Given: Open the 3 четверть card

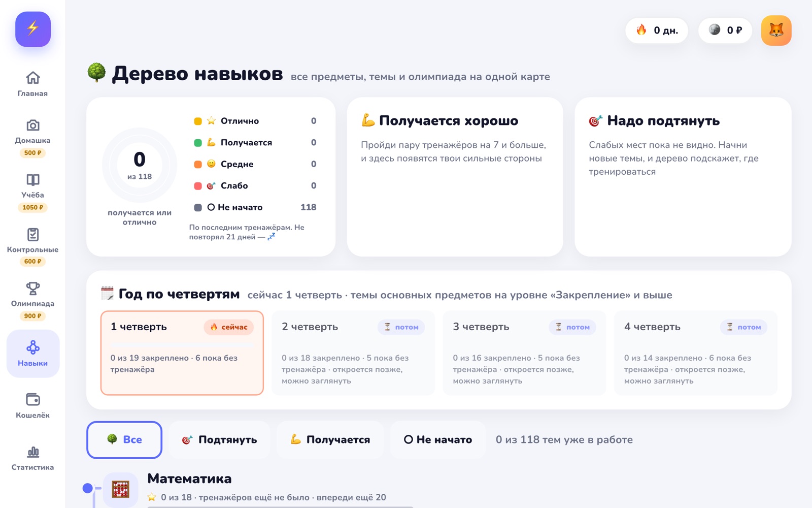Looking at the screenshot, I should (x=524, y=353).
